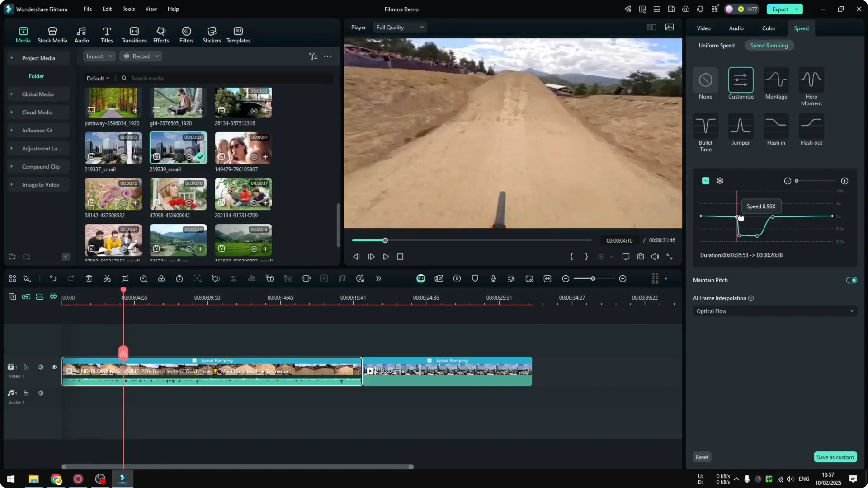Hide the Video 1 track with the eye toggle
The width and height of the screenshot is (868, 488).
point(54,367)
